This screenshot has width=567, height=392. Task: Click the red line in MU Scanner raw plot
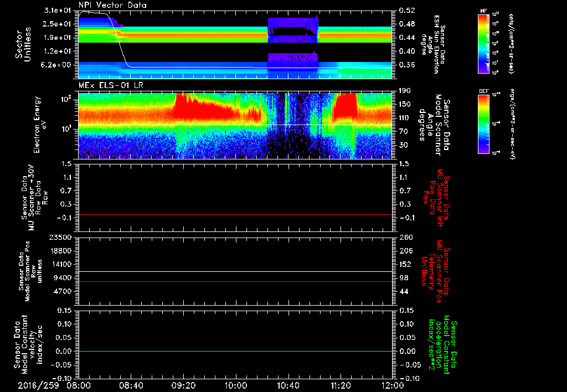[235, 214]
